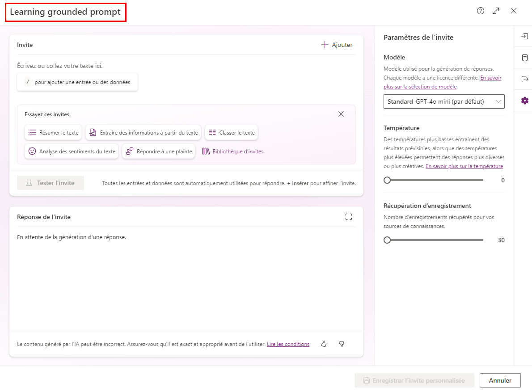Choose the Résumer le texte suggestion

tap(53, 133)
